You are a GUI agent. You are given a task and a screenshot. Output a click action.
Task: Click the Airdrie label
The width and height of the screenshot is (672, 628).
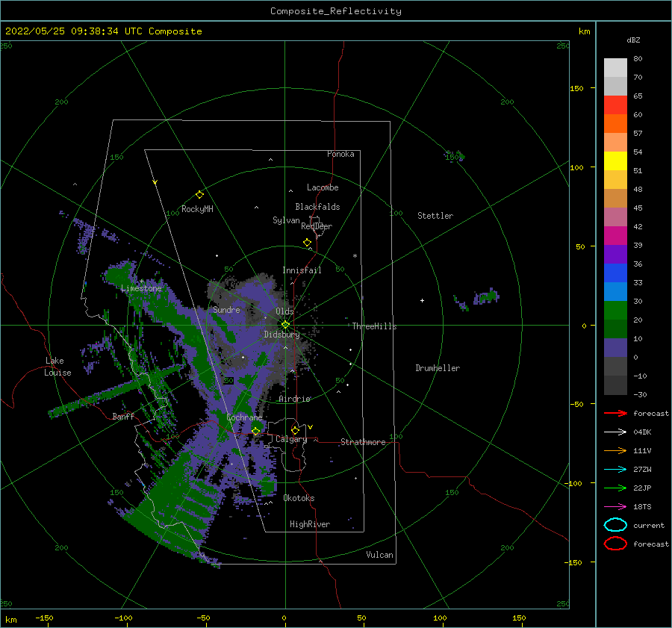tap(294, 399)
